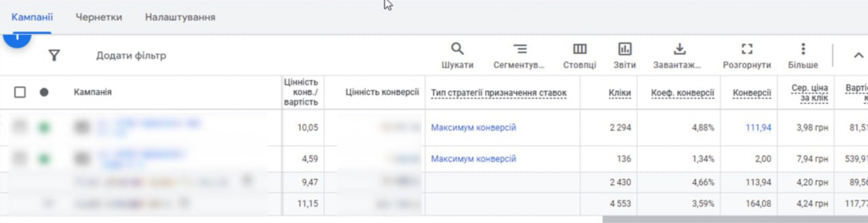This screenshot has height=223, width=868.
Task: Click the 136 clicks cell
Action: pyautogui.click(x=624, y=159)
